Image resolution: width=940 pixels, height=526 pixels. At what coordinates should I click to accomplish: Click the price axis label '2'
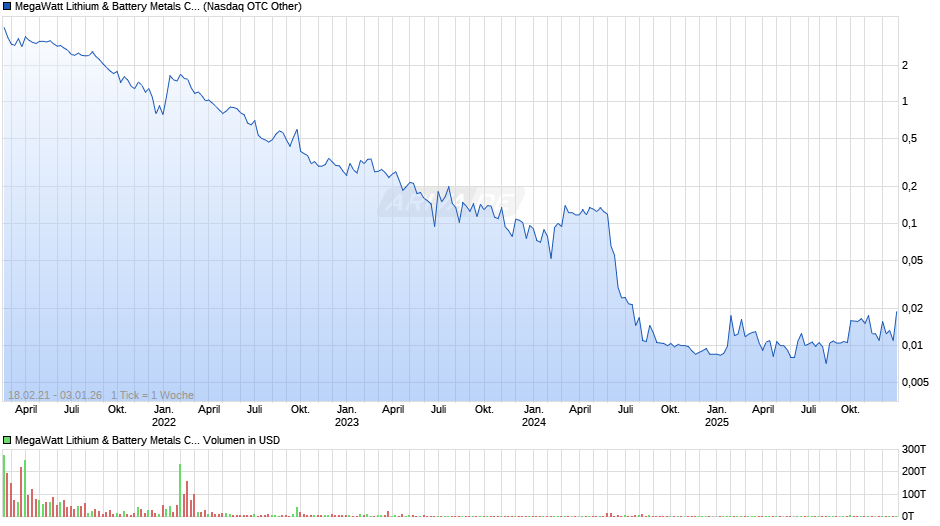(905, 65)
